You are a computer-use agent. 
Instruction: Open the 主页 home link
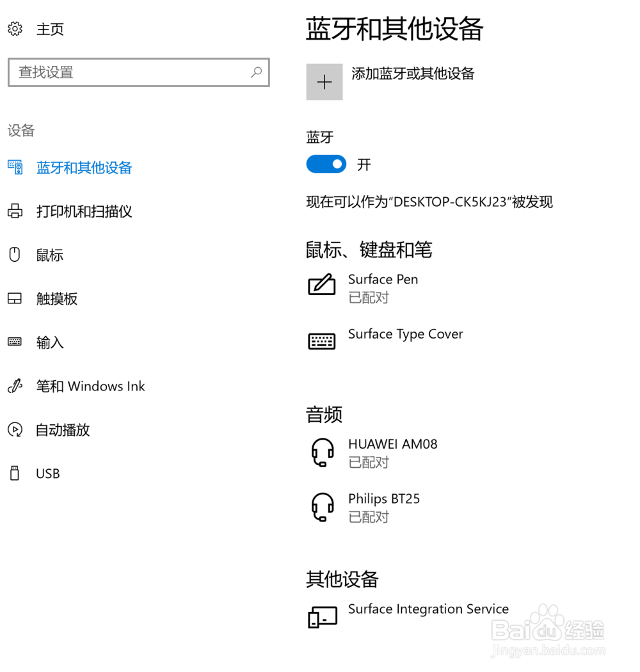[50, 29]
